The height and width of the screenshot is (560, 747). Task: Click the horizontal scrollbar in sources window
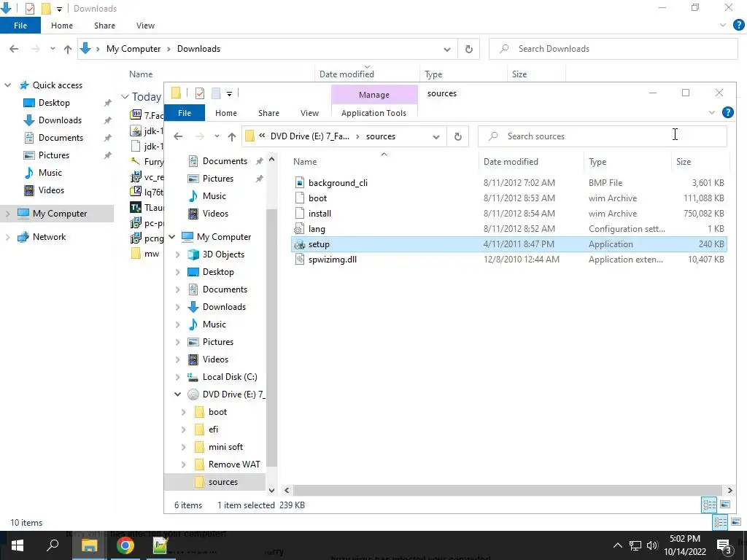508,490
